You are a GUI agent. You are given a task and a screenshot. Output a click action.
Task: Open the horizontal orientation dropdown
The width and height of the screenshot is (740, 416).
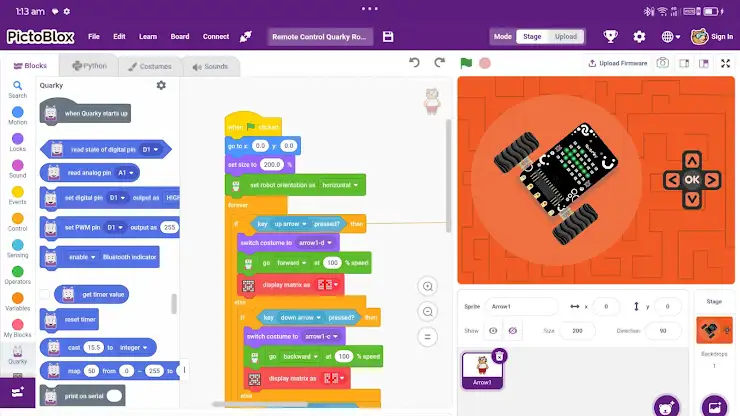[x=340, y=185]
